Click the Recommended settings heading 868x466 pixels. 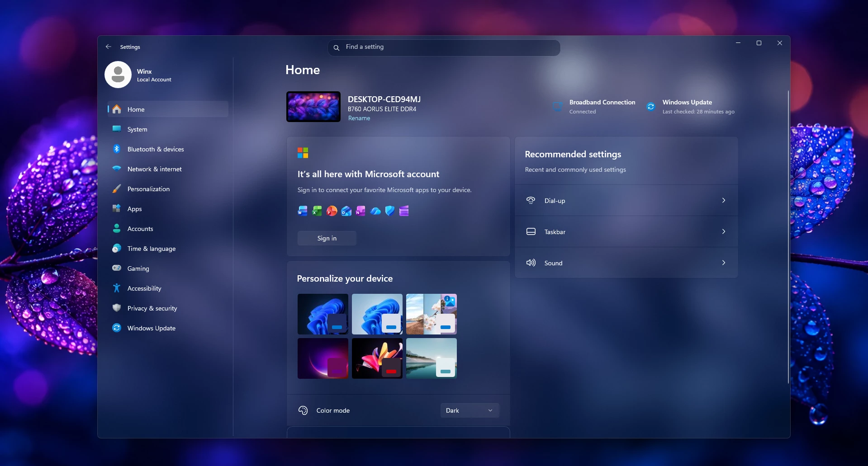click(573, 154)
